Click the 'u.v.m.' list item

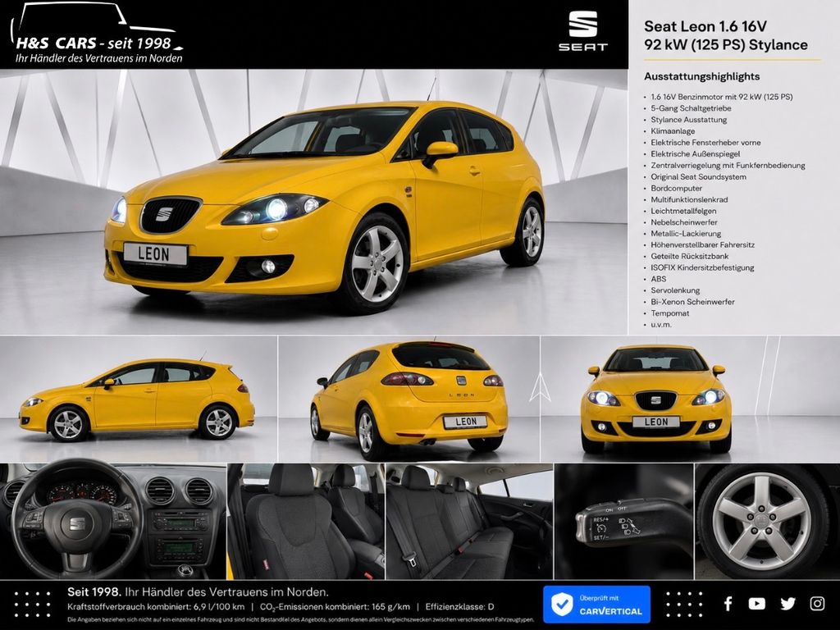click(x=660, y=325)
